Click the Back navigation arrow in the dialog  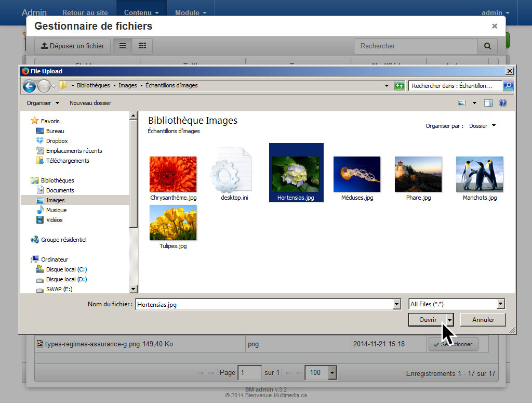(x=29, y=86)
